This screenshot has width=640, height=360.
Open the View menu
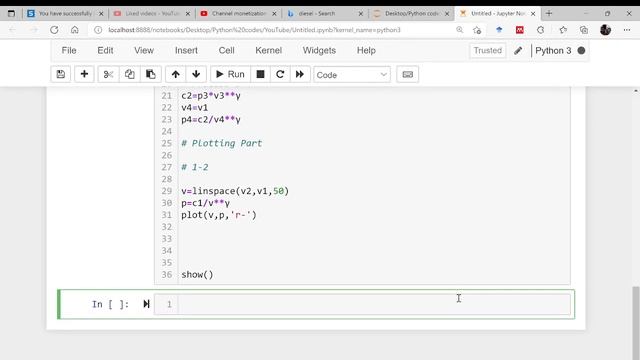click(x=144, y=50)
